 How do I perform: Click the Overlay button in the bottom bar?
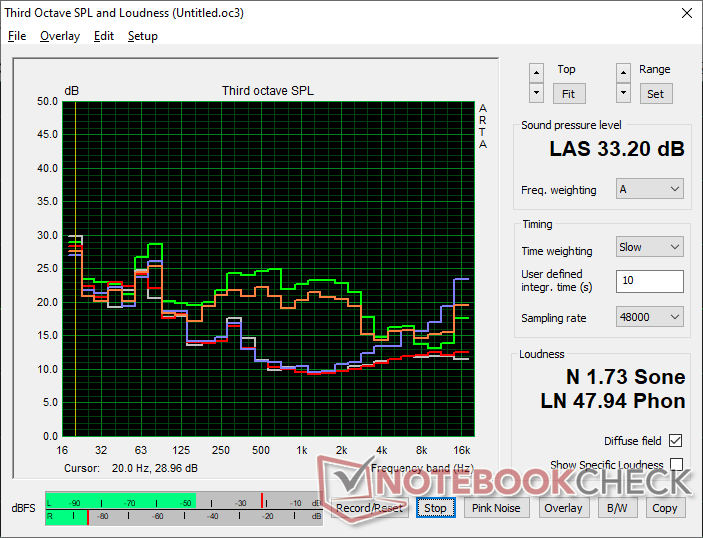coord(563,508)
